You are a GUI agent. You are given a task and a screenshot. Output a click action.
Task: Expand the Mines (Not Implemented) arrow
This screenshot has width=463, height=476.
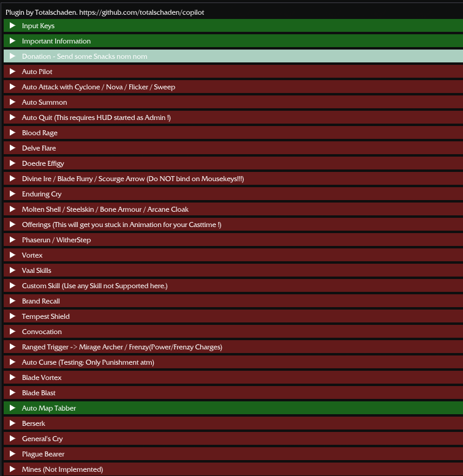tap(12, 469)
